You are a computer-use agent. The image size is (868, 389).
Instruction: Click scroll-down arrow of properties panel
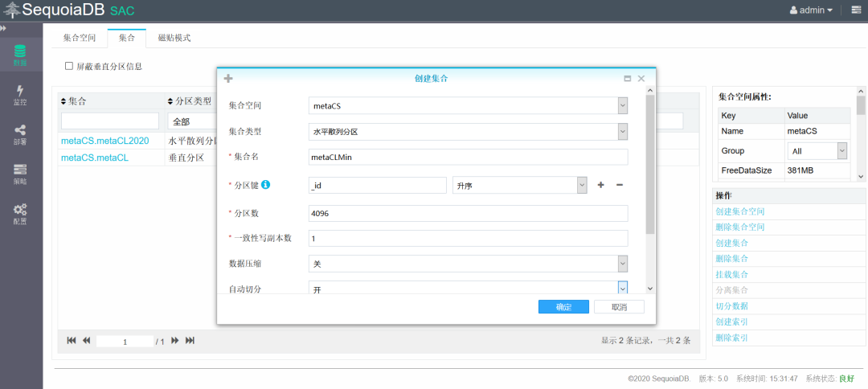[x=861, y=176]
